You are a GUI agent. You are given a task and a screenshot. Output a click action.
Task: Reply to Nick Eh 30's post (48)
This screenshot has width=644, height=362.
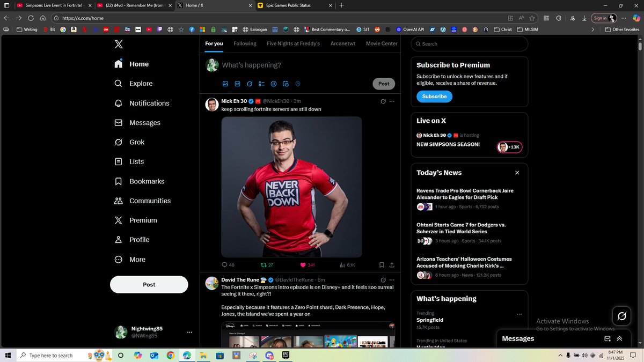(x=228, y=265)
